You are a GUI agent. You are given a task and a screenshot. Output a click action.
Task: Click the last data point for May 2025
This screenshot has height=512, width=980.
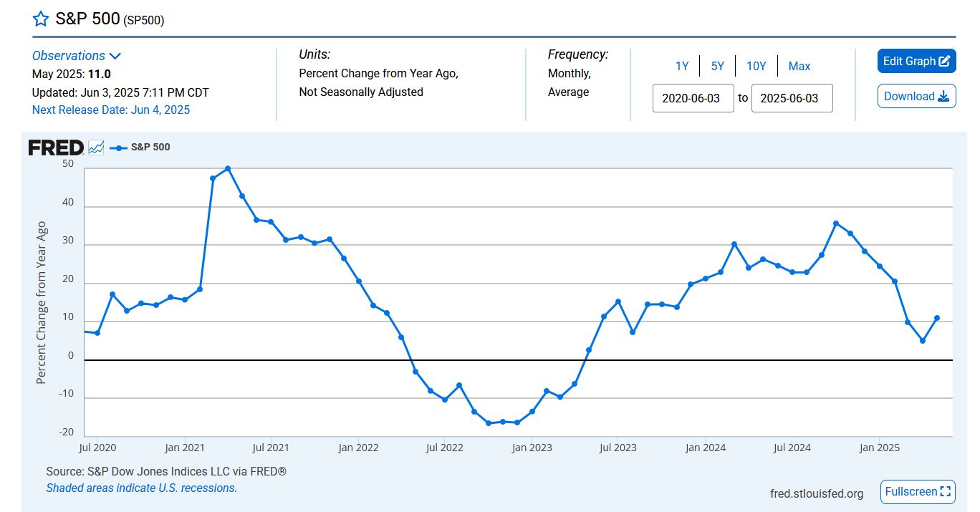pos(937,318)
